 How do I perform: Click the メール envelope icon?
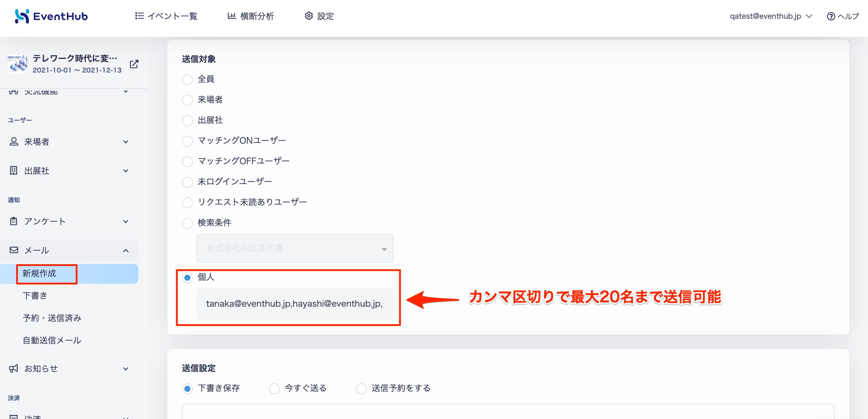point(14,250)
